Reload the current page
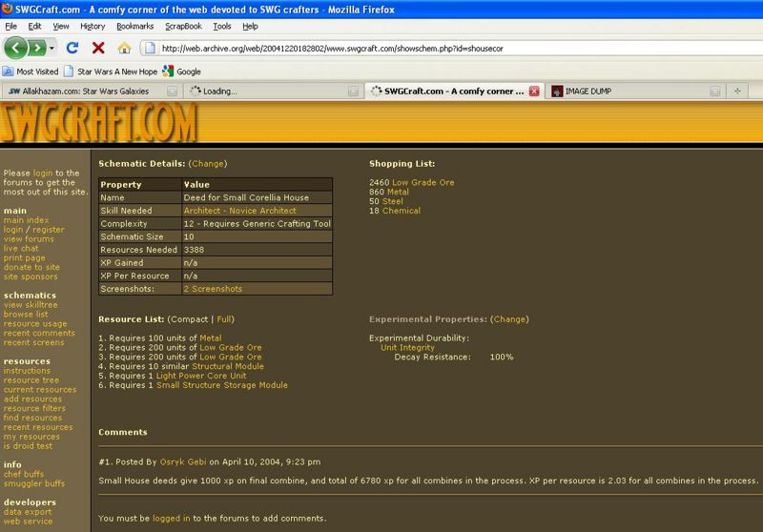Image resolution: width=763 pixels, height=532 pixels. (x=72, y=47)
